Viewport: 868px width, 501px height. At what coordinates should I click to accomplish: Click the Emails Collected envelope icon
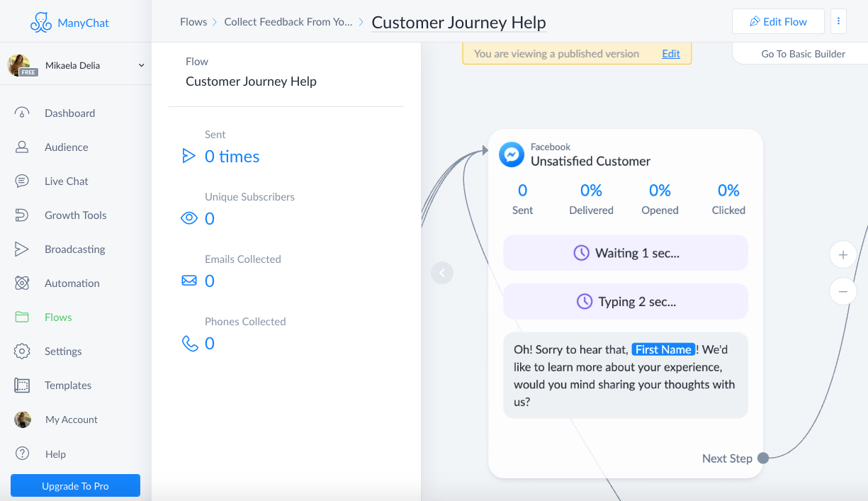[x=189, y=281]
